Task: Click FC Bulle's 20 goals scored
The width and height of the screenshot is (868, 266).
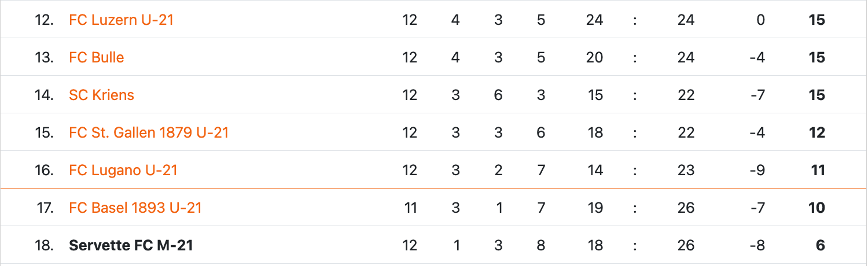Action: (x=594, y=57)
